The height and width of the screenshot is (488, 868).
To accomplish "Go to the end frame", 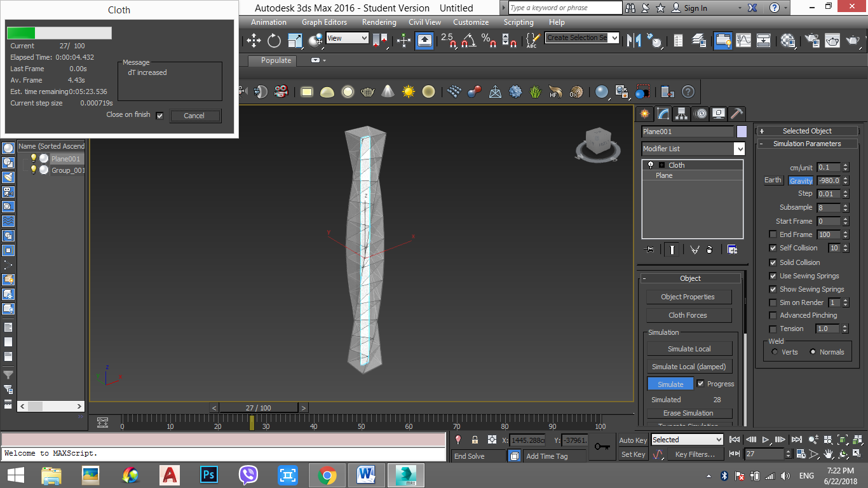I will (797, 440).
